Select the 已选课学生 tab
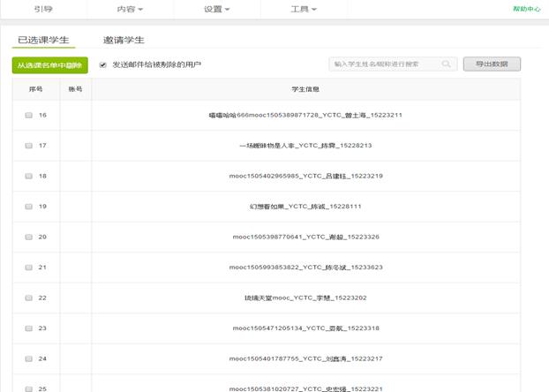 [x=43, y=40]
